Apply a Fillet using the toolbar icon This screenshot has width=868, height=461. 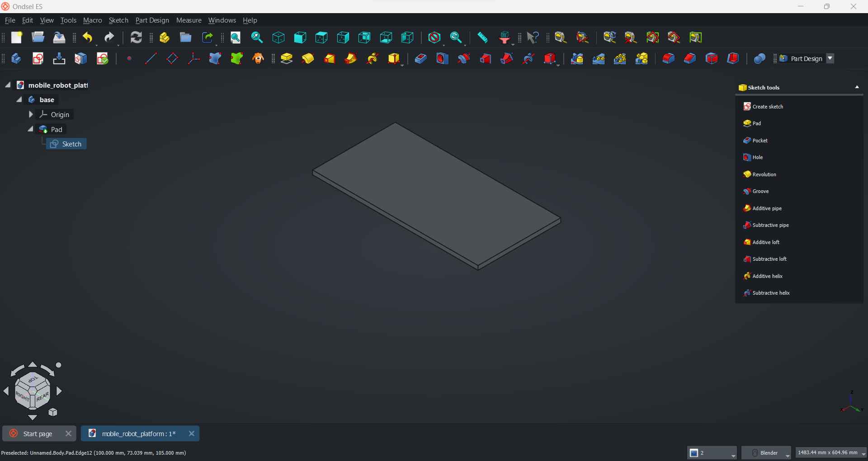[668, 58]
